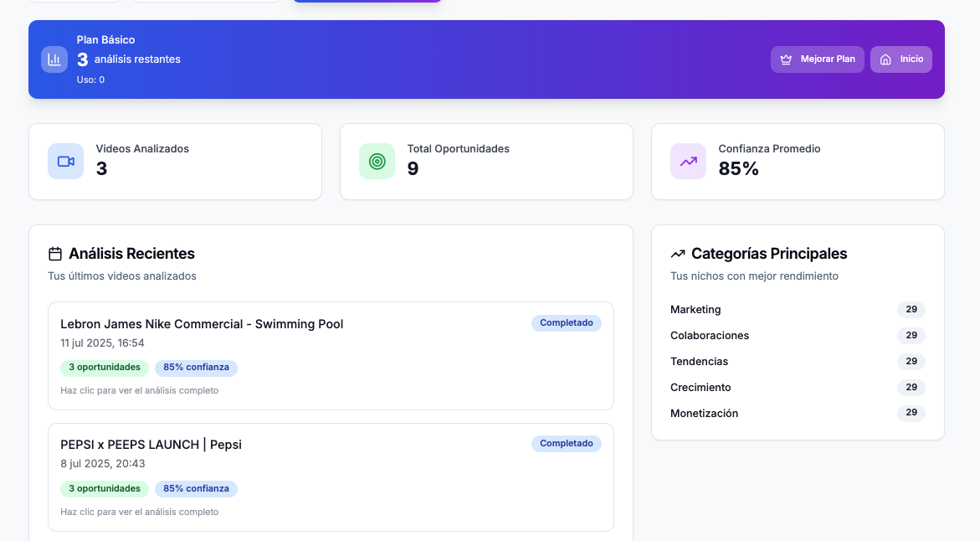Click the Confianza Promedio label

tap(769, 149)
